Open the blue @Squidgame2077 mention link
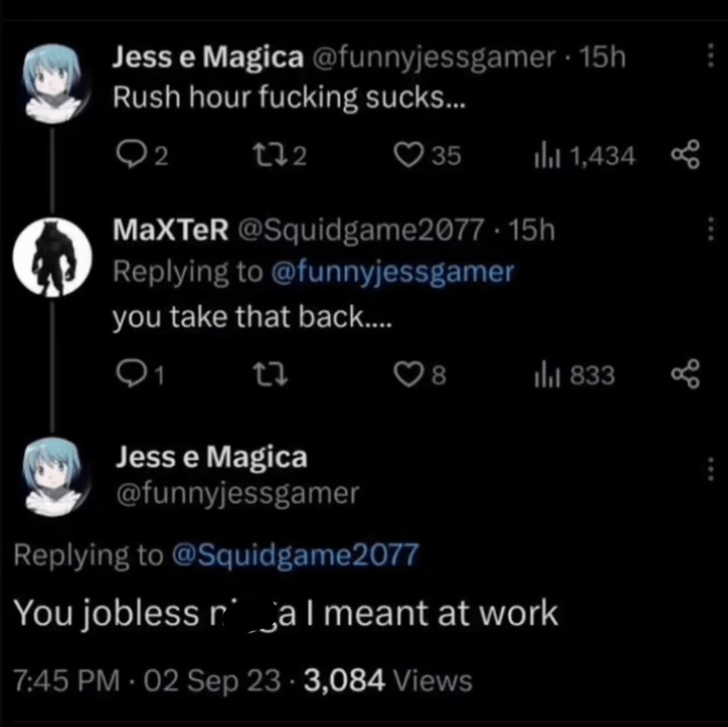The width and height of the screenshot is (728, 727). [x=295, y=555]
